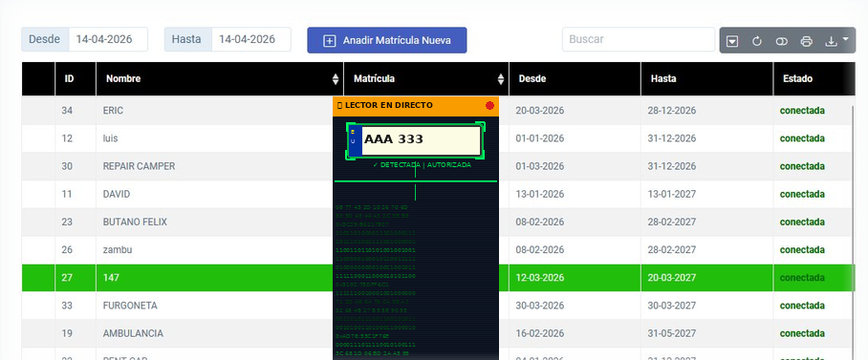This screenshot has height=360, width=868.
Task: Click ID cell 30
Action: (x=67, y=166)
